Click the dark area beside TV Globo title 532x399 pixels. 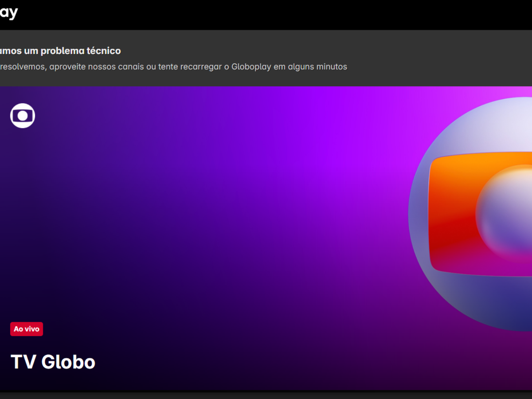coord(222,362)
